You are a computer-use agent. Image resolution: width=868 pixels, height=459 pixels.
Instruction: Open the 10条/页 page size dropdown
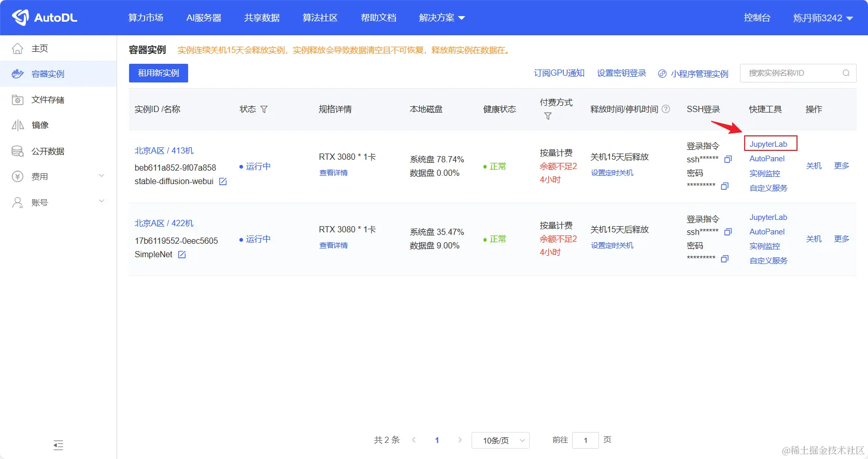[x=501, y=440]
